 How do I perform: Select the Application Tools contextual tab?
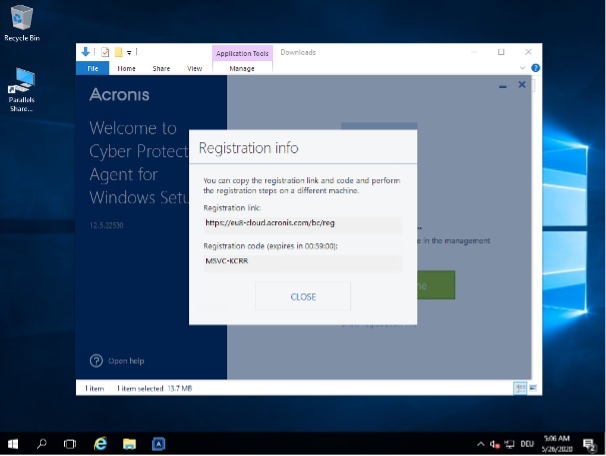point(242,53)
